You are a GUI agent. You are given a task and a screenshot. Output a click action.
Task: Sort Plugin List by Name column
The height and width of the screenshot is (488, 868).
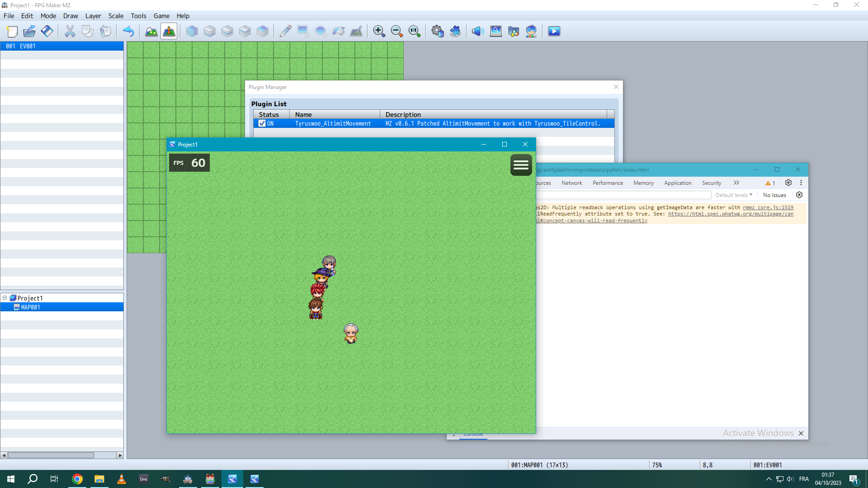click(x=335, y=115)
